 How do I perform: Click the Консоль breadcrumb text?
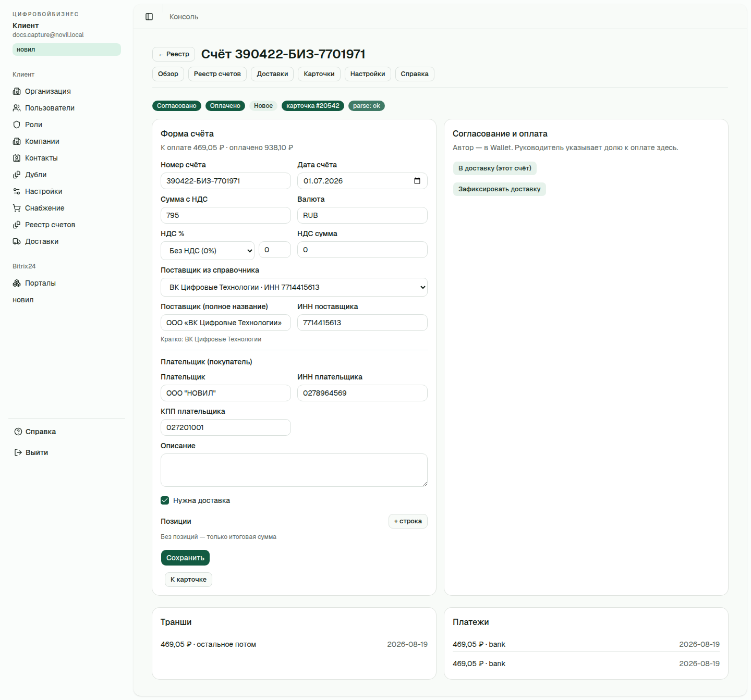pyautogui.click(x=184, y=17)
